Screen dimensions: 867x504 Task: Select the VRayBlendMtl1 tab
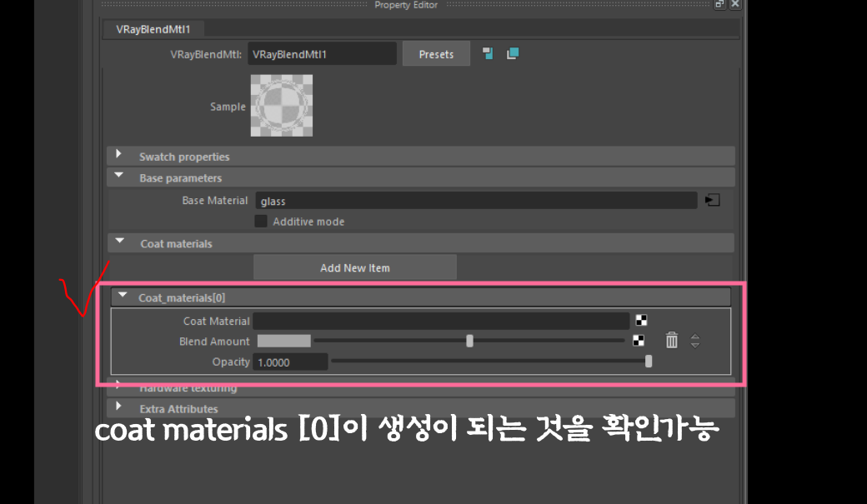[x=153, y=29]
